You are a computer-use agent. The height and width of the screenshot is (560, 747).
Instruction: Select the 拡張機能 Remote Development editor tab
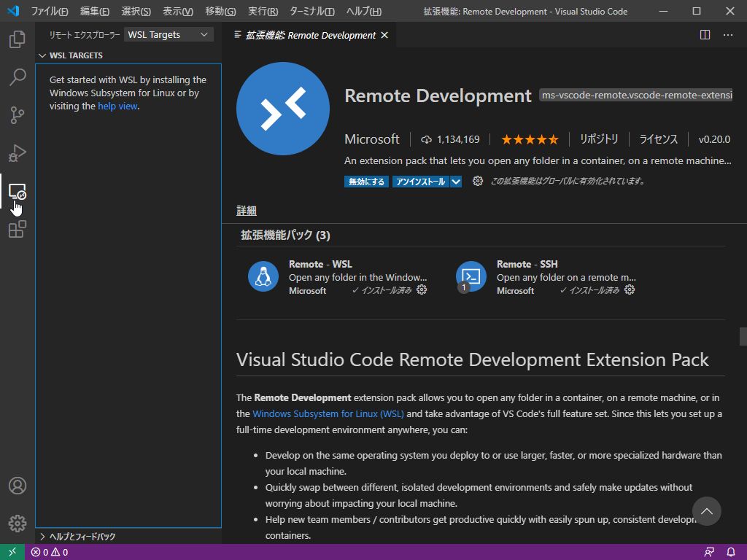click(309, 35)
